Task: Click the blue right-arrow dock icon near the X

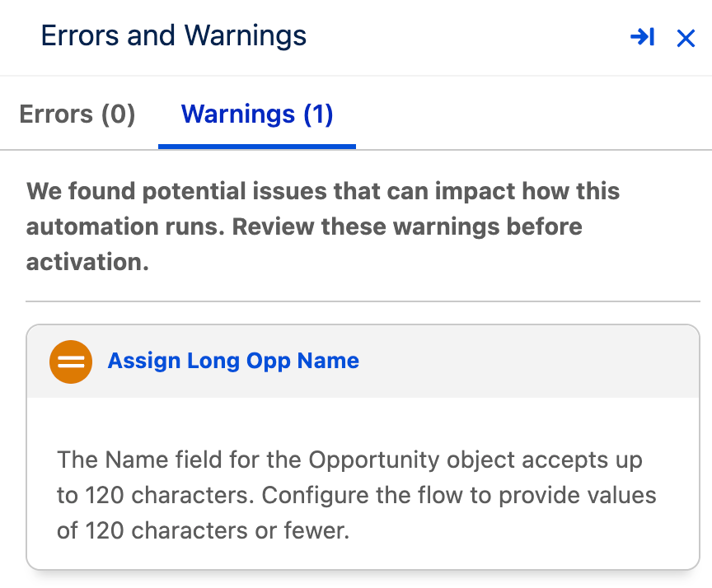Action: tap(642, 37)
